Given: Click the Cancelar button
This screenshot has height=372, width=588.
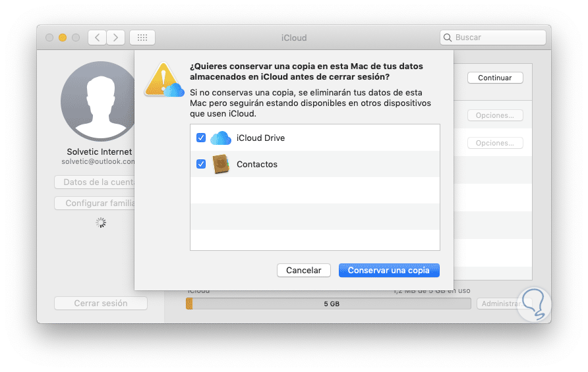Looking at the screenshot, I should [304, 271].
